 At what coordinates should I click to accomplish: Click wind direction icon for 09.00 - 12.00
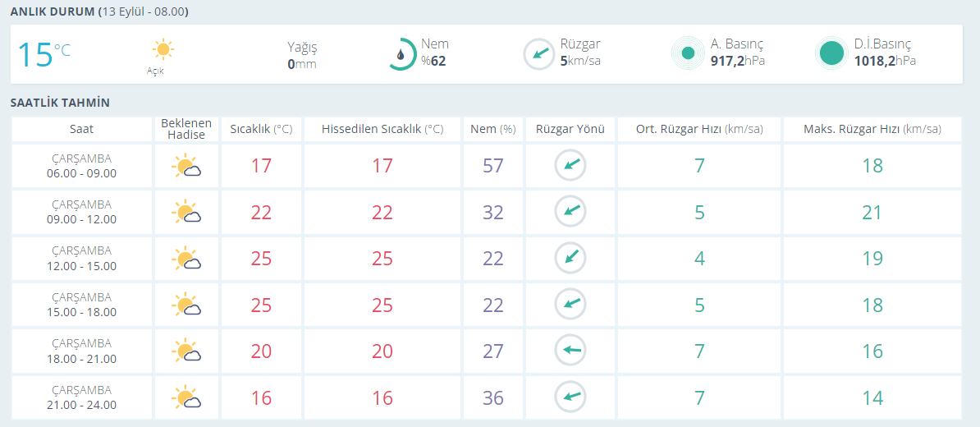(570, 212)
